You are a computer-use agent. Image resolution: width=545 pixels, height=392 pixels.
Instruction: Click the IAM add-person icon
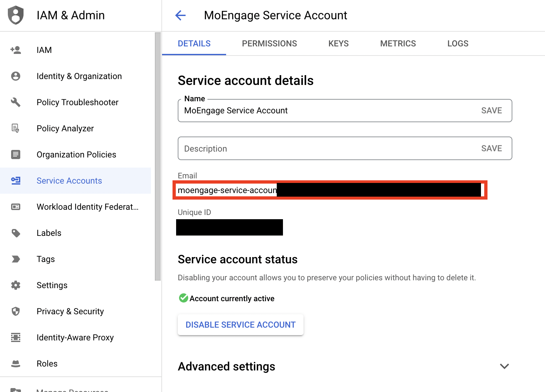point(16,50)
